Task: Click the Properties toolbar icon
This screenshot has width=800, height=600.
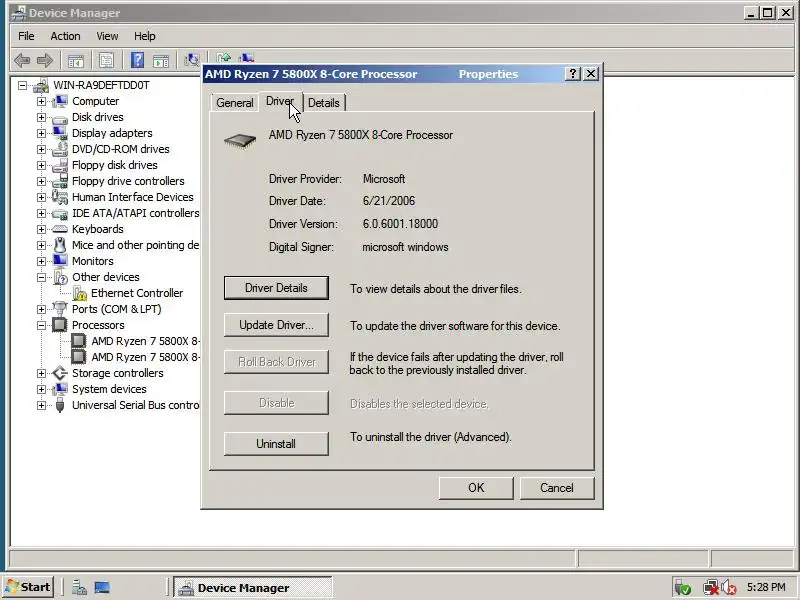Action: [x=107, y=61]
